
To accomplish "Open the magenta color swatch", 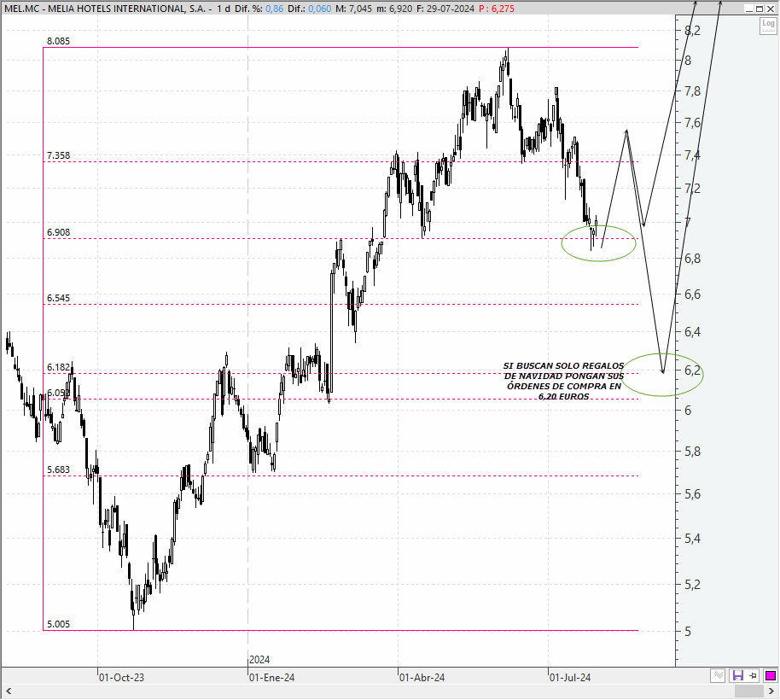I will click(x=770, y=675).
